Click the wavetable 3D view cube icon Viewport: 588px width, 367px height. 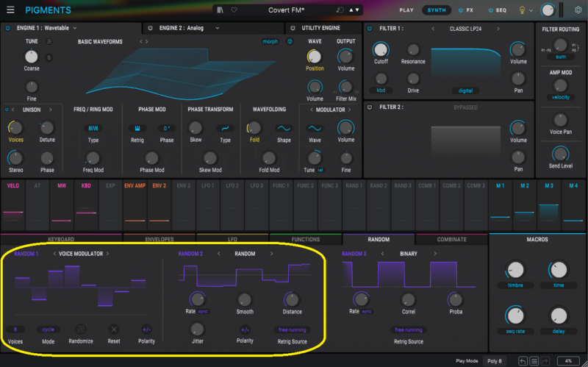(x=290, y=41)
